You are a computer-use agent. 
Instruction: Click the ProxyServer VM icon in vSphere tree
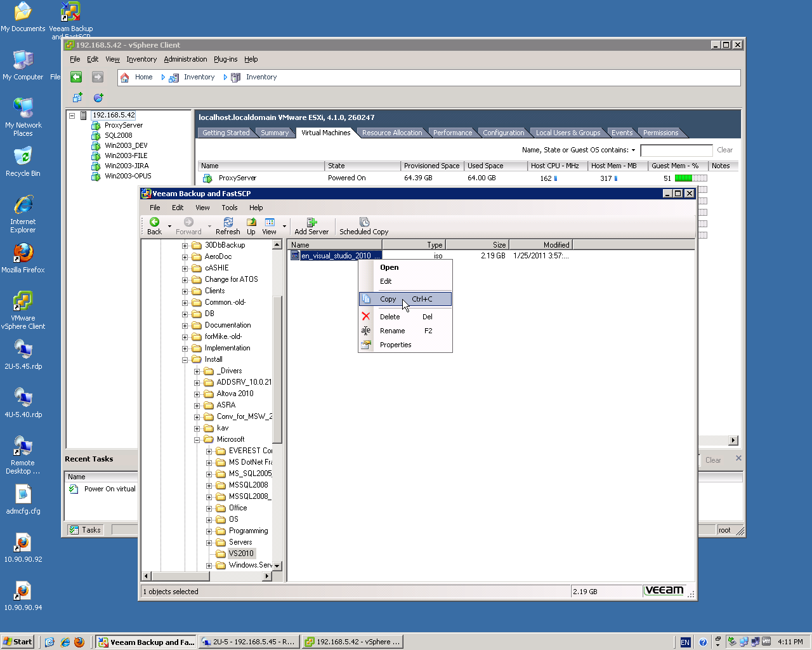click(x=96, y=126)
